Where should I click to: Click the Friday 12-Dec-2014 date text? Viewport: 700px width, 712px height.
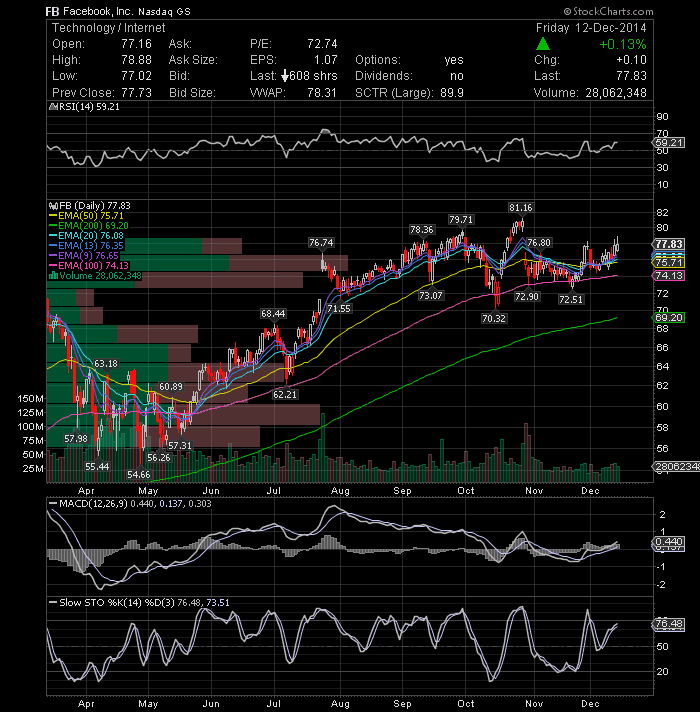tap(591, 28)
